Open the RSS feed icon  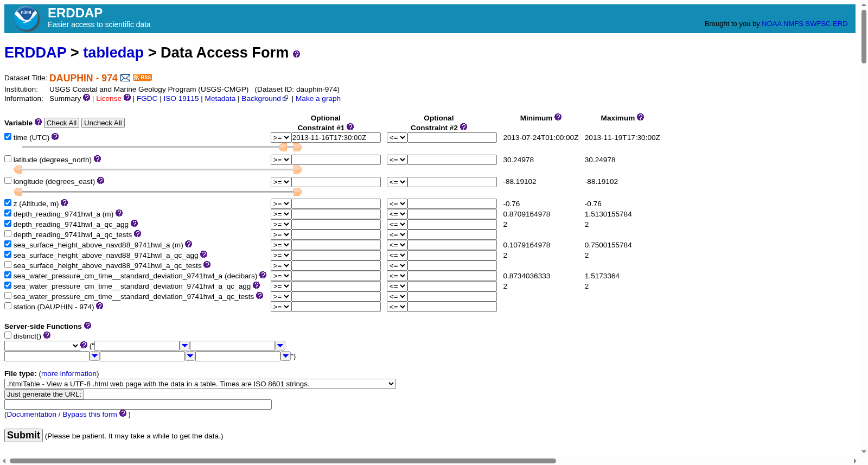(142, 78)
